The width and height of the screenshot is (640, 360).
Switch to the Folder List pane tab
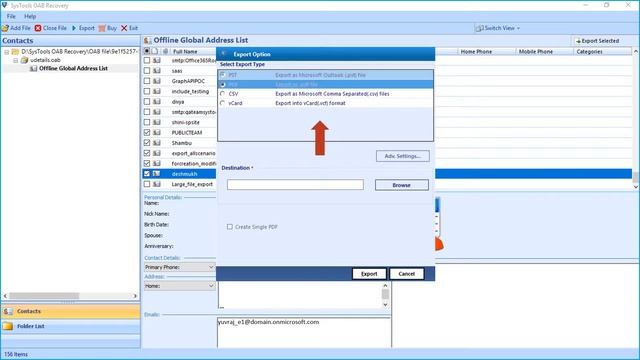click(x=70, y=327)
